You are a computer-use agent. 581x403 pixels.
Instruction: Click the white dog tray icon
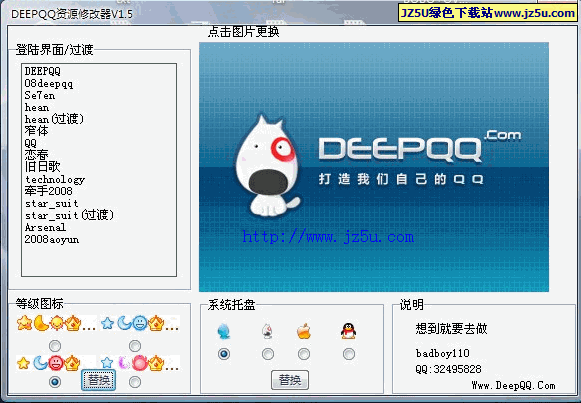pos(268,331)
